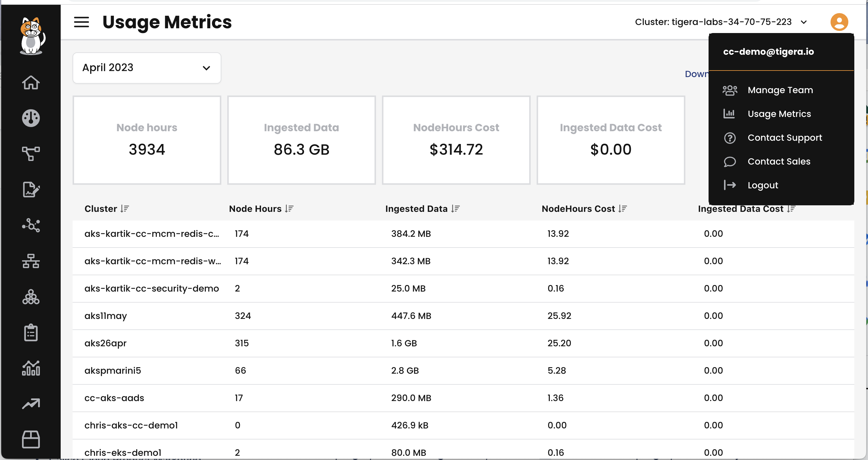The height and width of the screenshot is (460, 868).
Task: Click aks26apr cluster name
Action: click(106, 343)
